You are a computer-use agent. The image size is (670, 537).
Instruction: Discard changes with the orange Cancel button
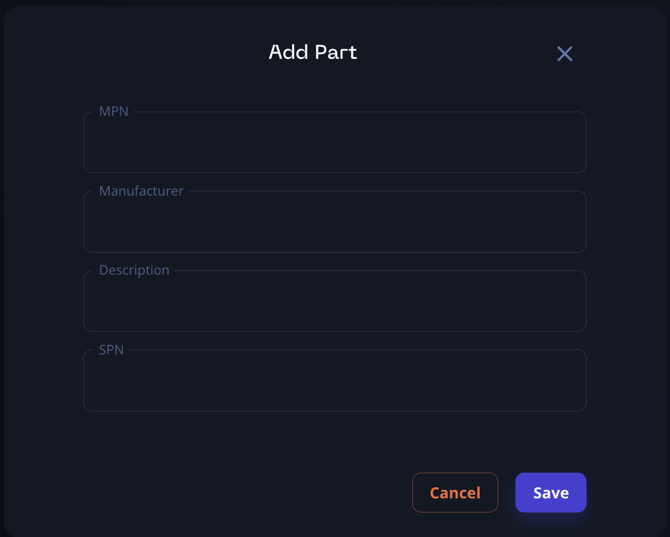(455, 492)
